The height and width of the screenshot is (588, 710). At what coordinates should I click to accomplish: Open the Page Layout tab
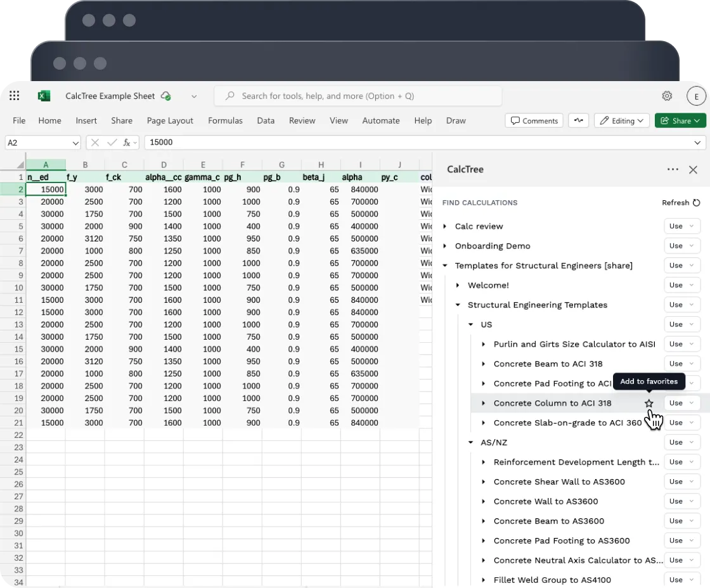[x=170, y=120]
